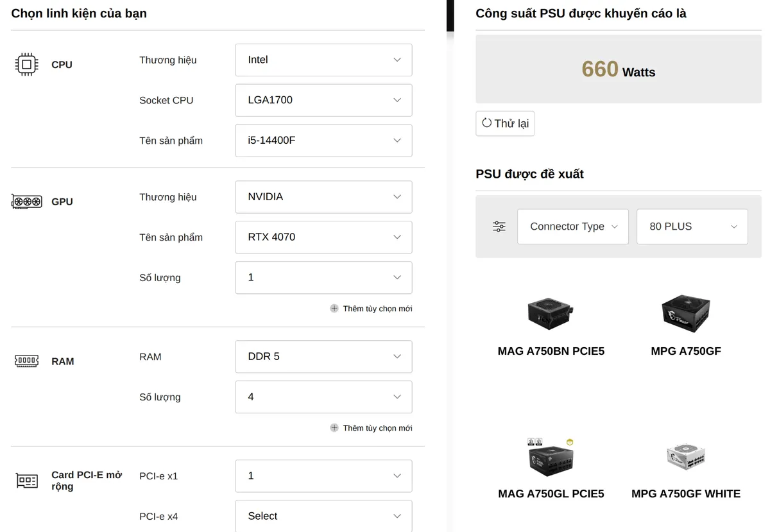Viewport: 770px width, 532px height.
Task: Click the MPG A750GF WHITE name link
Action: (686, 494)
